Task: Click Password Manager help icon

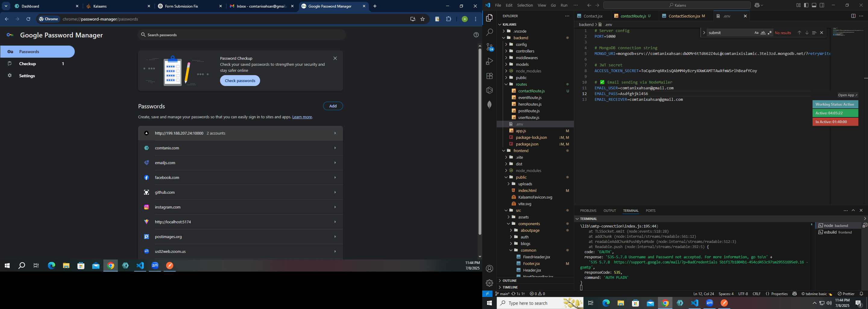Action: click(476, 35)
